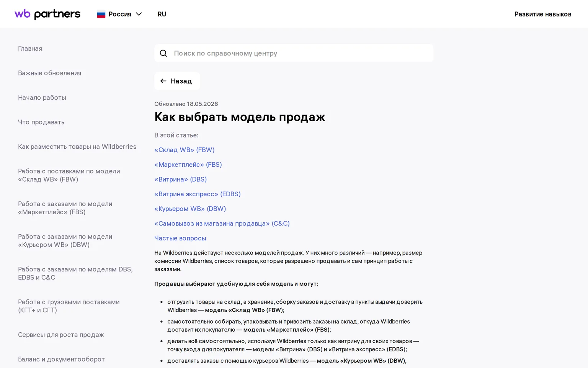
Task: Jump to «Склад WB» (FBW) anchor link
Action: coord(185,150)
